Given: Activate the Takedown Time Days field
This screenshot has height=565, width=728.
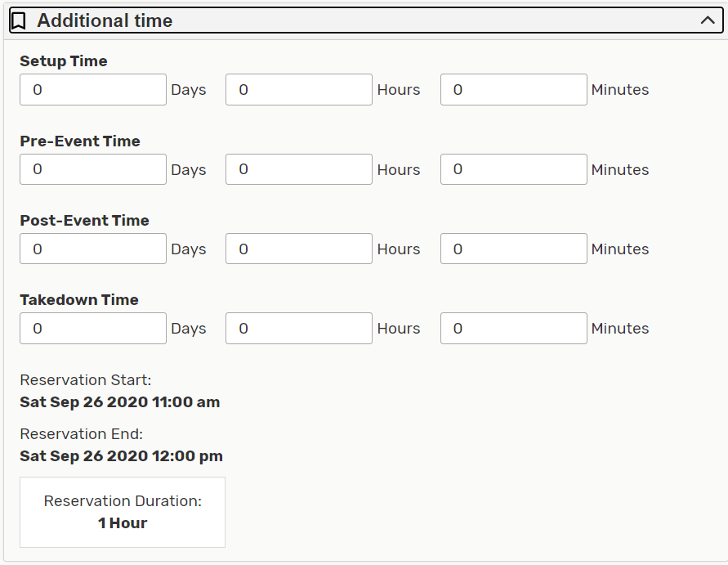Looking at the screenshot, I should 93,328.
